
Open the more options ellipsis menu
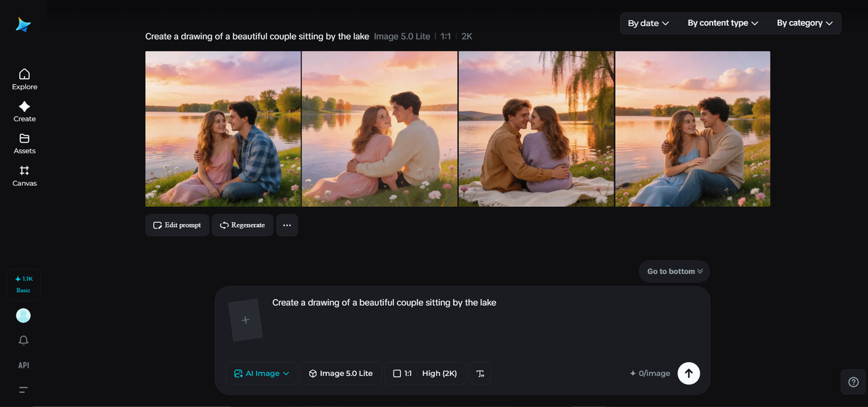pyautogui.click(x=287, y=225)
